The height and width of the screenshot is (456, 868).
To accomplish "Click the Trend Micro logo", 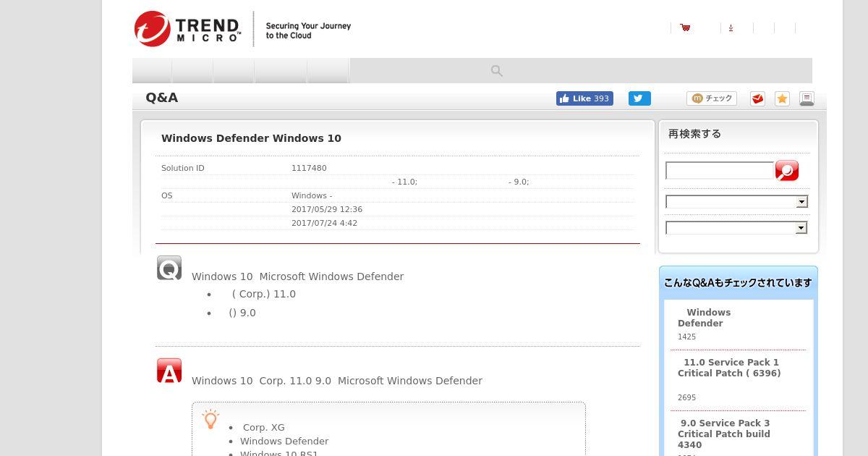I will tap(187, 29).
